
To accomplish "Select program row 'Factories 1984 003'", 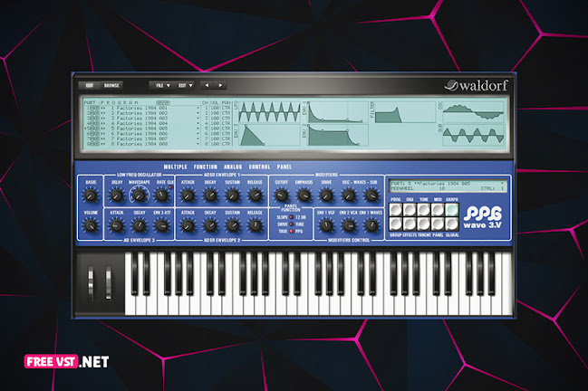I will (x=140, y=119).
